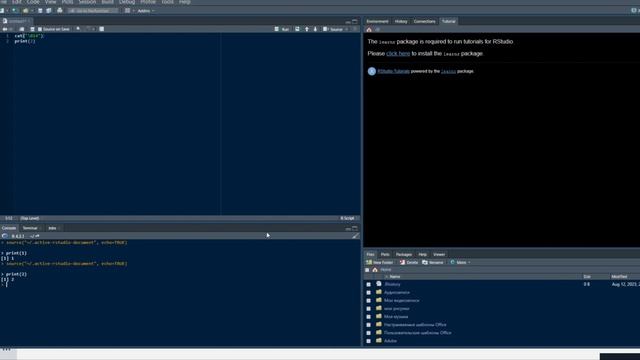Click the Find/Replace magnifier icon
640x360 pixels.
[78, 29]
